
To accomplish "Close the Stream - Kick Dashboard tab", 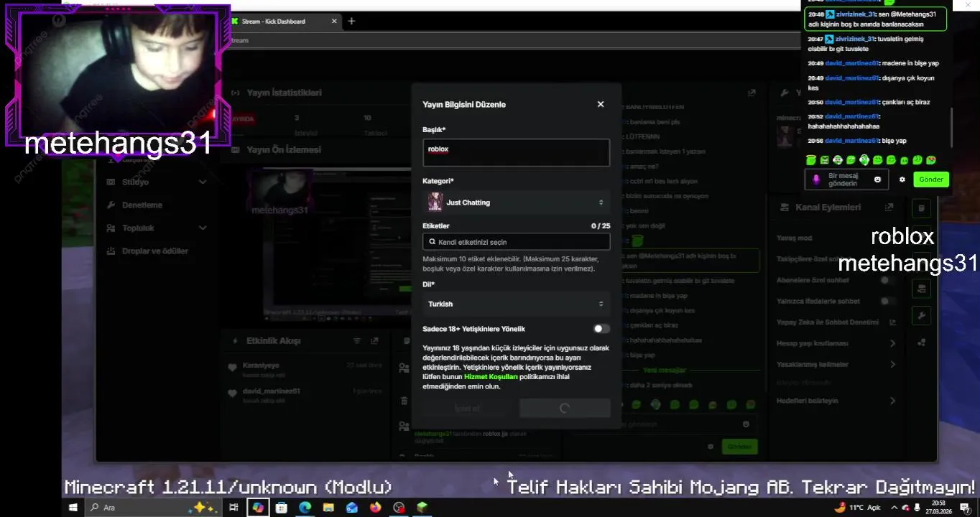I will coord(334,22).
